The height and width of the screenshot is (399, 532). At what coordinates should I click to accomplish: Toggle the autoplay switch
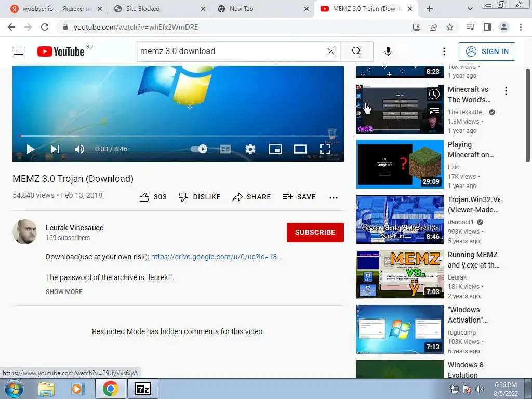pyautogui.click(x=199, y=149)
